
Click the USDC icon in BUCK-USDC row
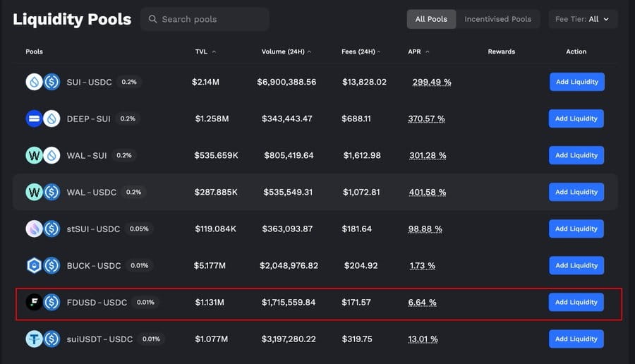point(52,266)
